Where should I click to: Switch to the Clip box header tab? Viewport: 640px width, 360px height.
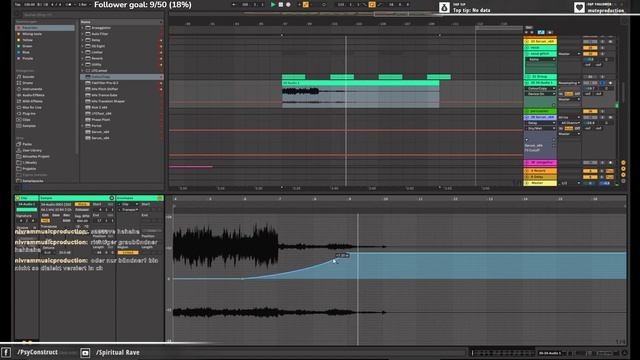[x=27, y=198]
